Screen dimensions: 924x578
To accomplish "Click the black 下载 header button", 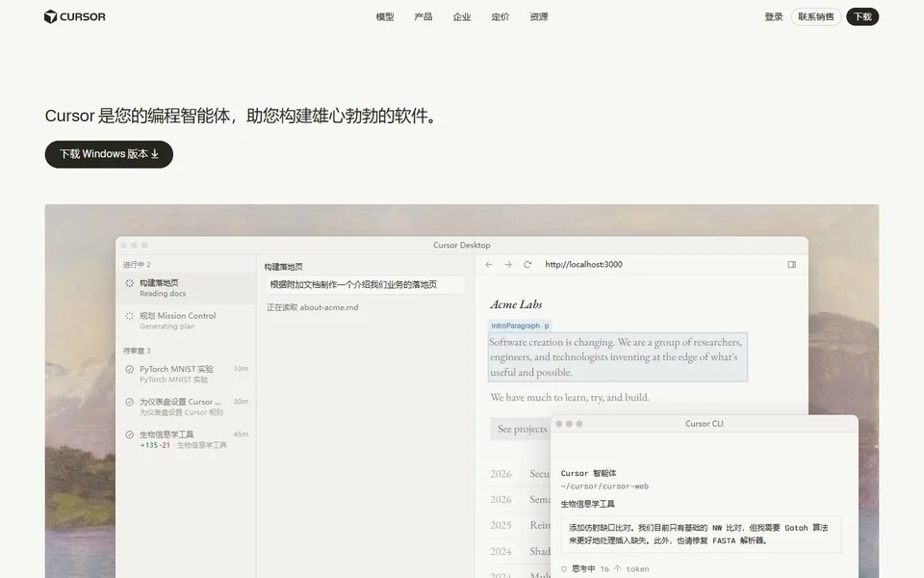I will click(x=862, y=16).
